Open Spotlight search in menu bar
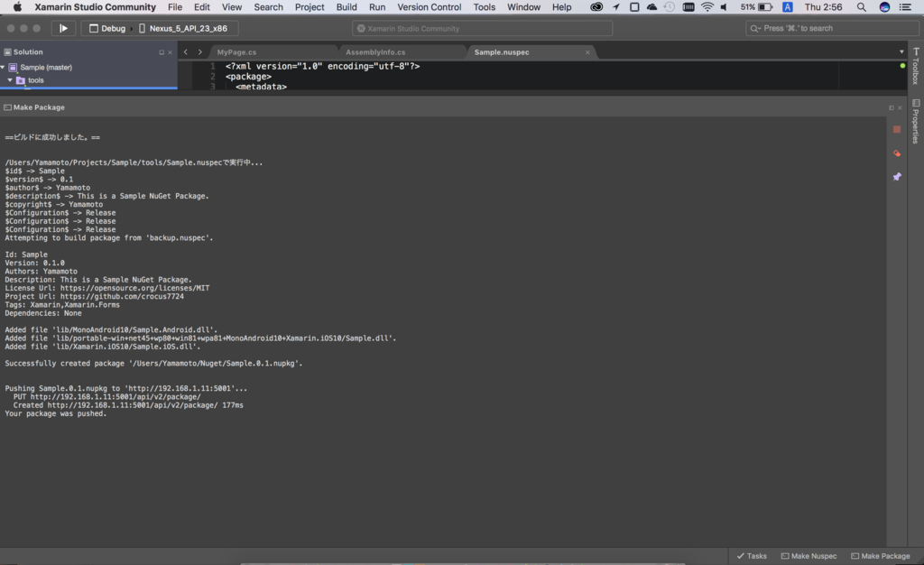This screenshot has height=565, width=924. [862, 7]
